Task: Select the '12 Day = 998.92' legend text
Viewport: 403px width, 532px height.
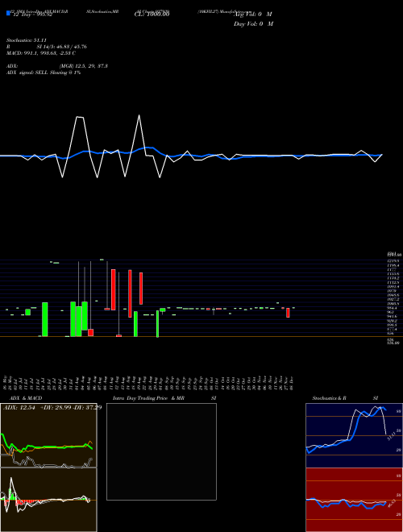Action: tap(31, 15)
